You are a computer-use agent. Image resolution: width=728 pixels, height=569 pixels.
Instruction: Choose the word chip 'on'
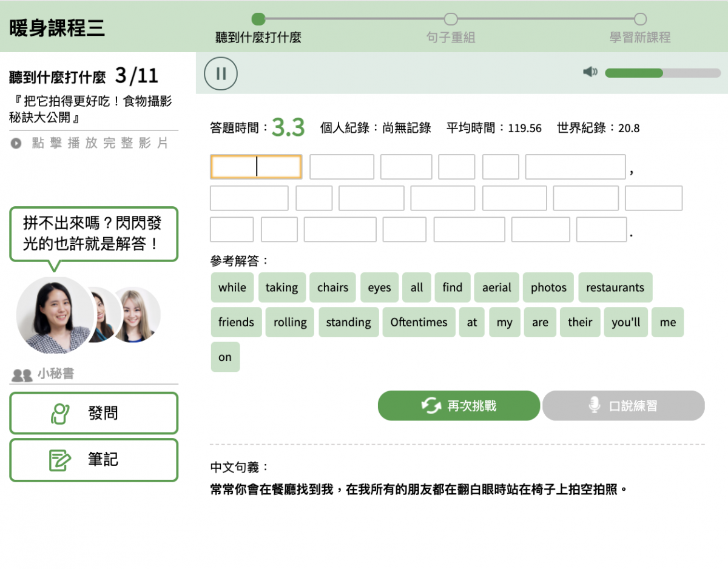click(225, 357)
